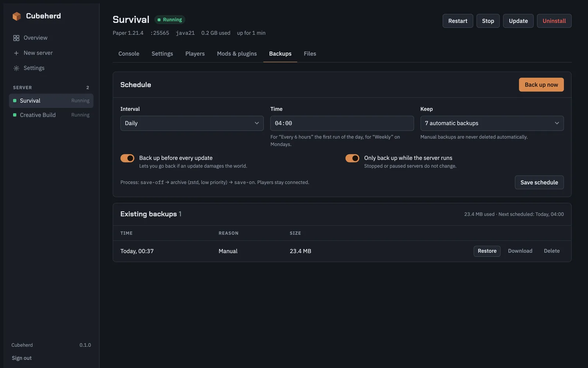This screenshot has height=368, width=588.
Task: Toggle Only back up while the server runs
Action: coord(352,158)
